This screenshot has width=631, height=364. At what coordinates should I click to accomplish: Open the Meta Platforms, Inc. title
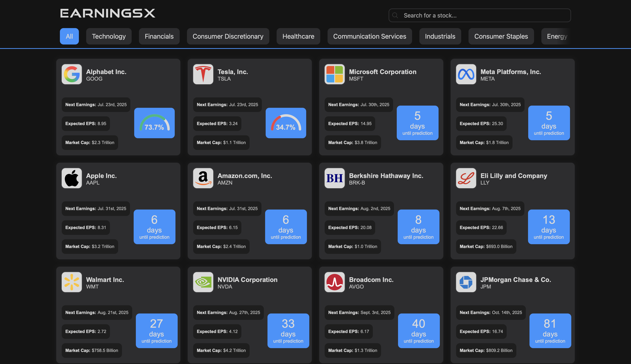[511, 71]
